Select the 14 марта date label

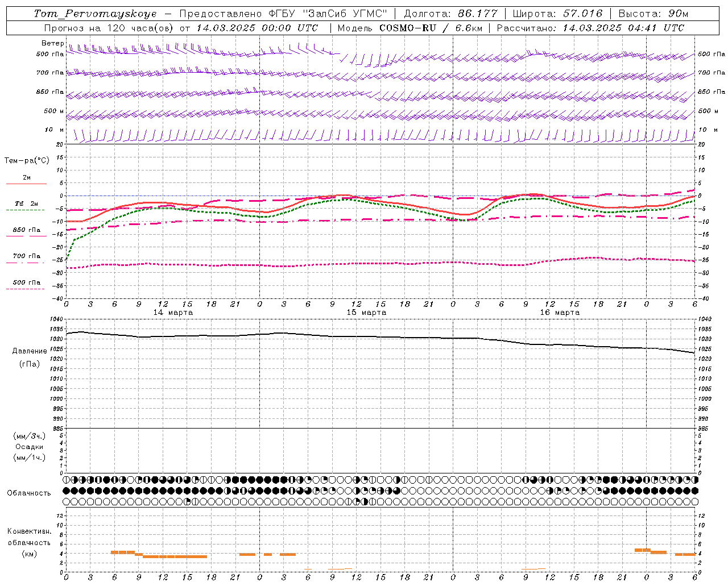[x=173, y=313]
